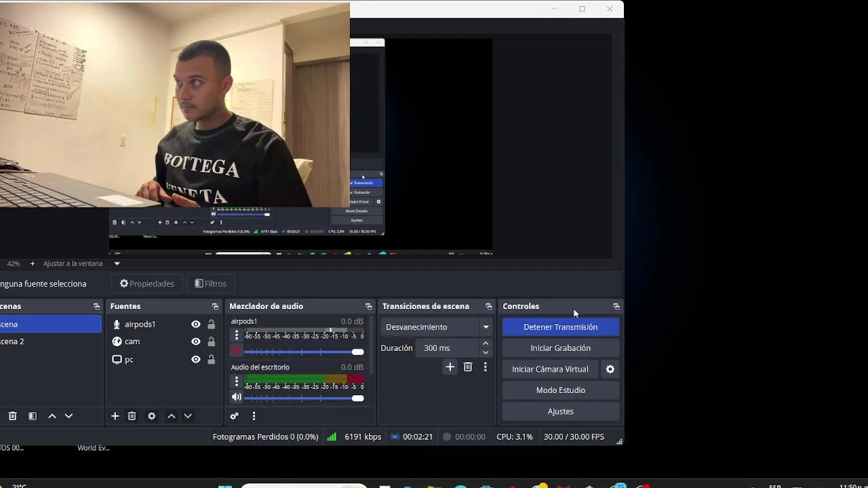The width and height of the screenshot is (868, 488).
Task: Click the 00:02:21 streaming timer
Action: (418, 437)
